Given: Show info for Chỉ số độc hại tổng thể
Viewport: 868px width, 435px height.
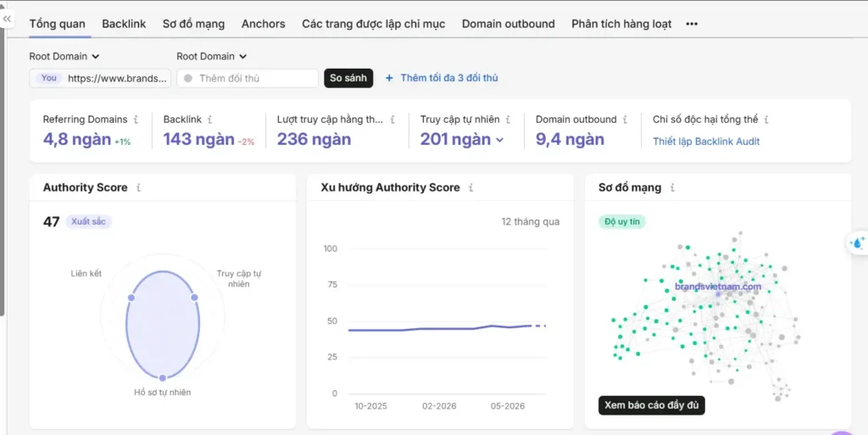Looking at the screenshot, I should pos(766,120).
